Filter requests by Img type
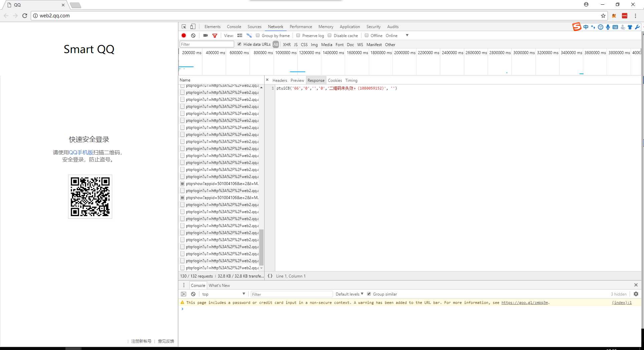Screen dimensions: 644x350 point(314,44)
